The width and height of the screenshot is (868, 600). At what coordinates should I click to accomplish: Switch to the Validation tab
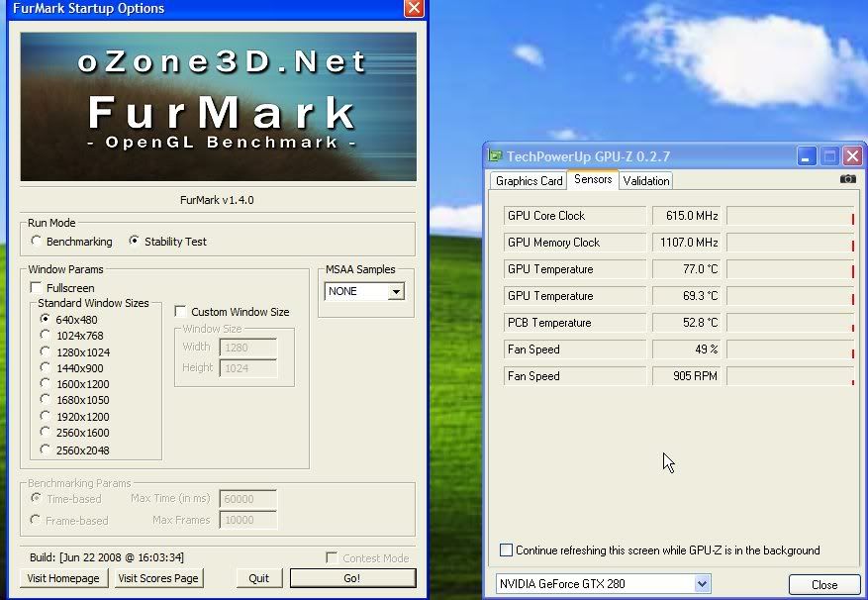click(646, 180)
